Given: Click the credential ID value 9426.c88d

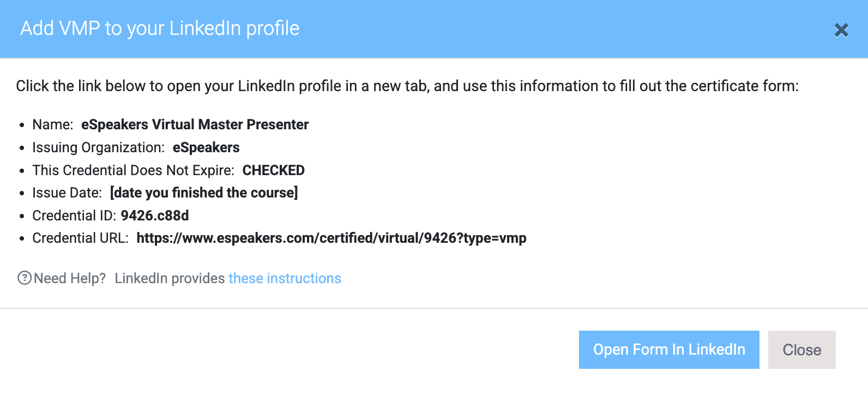Looking at the screenshot, I should click(x=155, y=216).
